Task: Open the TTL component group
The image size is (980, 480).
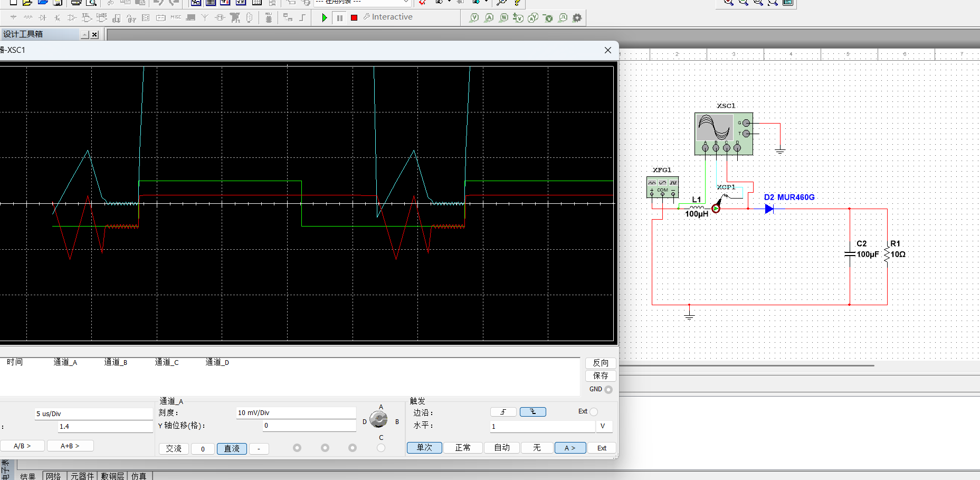Action: pos(87,17)
